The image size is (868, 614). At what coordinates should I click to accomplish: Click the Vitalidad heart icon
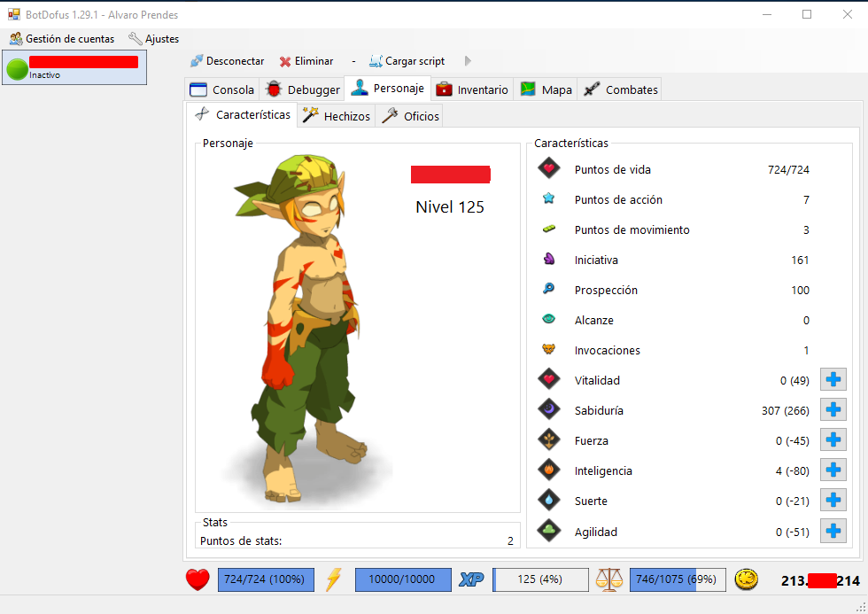(x=549, y=379)
